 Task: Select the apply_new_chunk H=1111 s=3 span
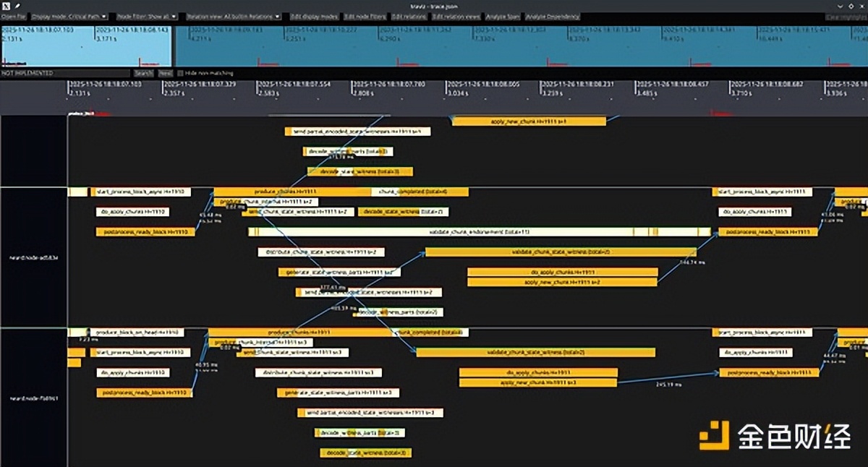click(x=538, y=382)
